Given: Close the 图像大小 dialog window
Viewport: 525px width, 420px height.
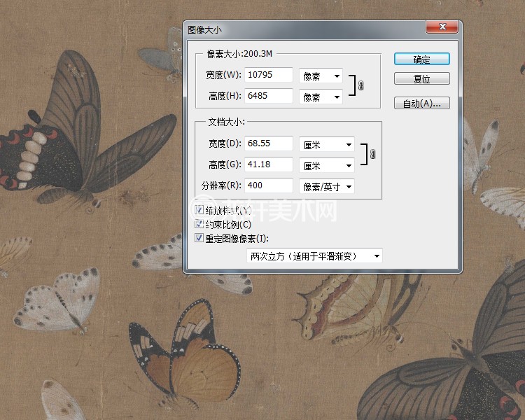Looking at the screenshot, I should [x=443, y=28].
